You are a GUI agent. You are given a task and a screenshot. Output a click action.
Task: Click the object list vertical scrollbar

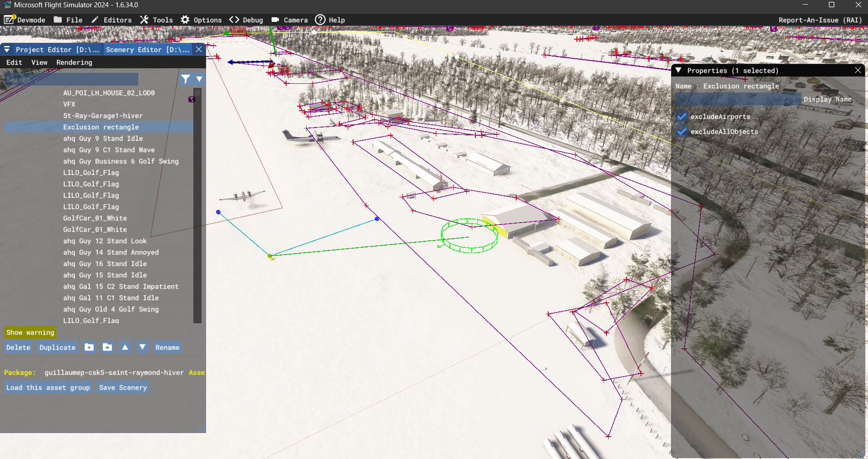pyautogui.click(x=197, y=205)
